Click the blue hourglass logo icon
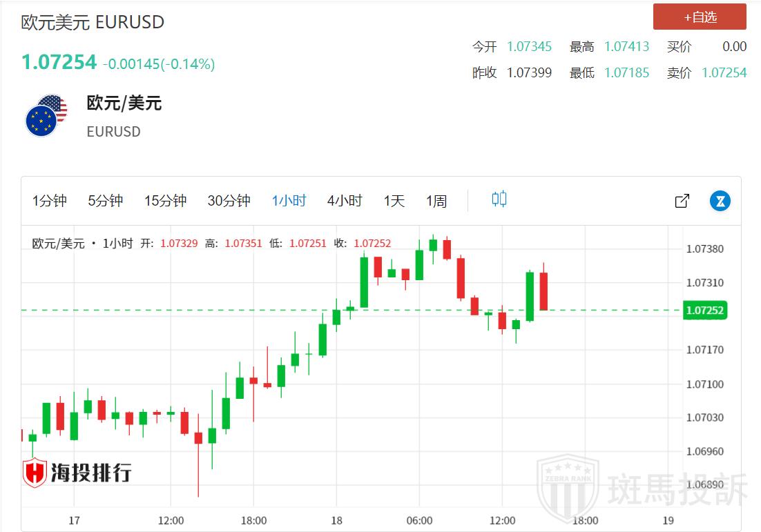Screen dimensions: 761x532 pos(720,201)
